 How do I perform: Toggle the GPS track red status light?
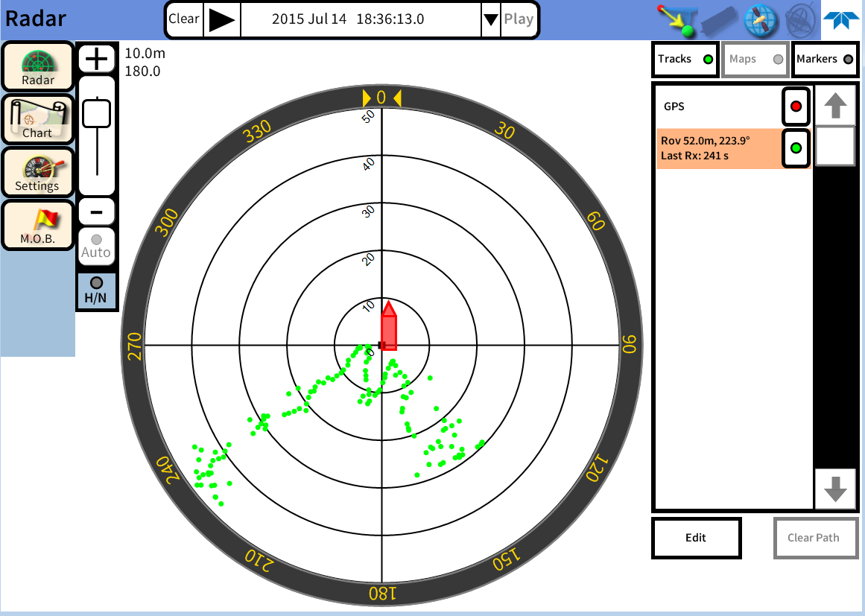(x=795, y=106)
